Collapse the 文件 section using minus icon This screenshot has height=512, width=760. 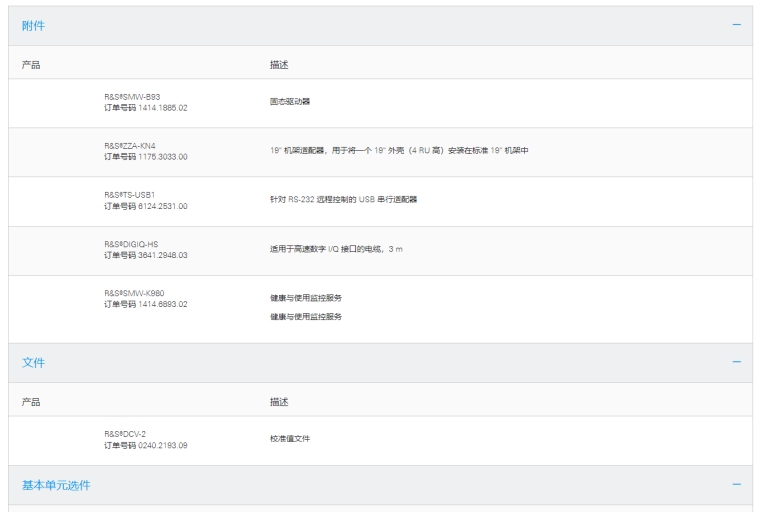(737, 362)
